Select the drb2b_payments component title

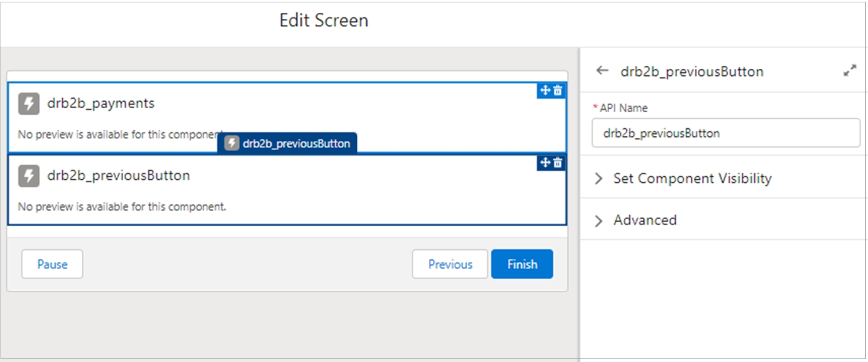[101, 103]
